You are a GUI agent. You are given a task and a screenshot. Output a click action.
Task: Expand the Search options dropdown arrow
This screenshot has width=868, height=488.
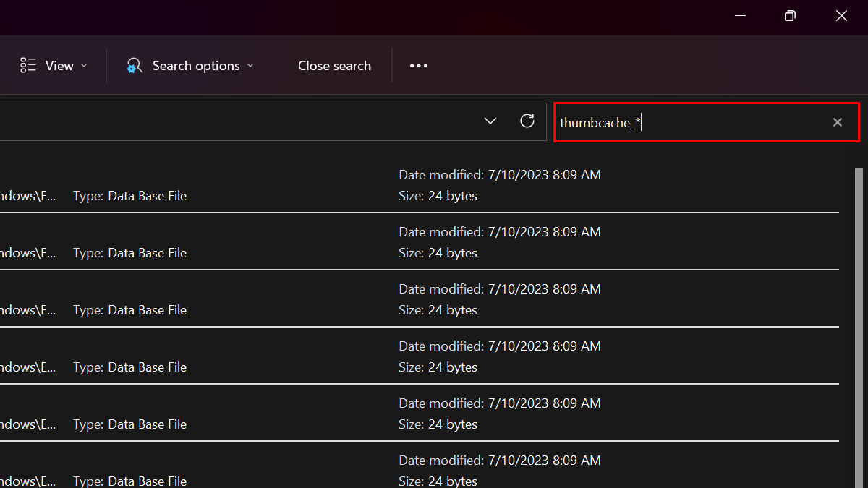(x=250, y=66)
